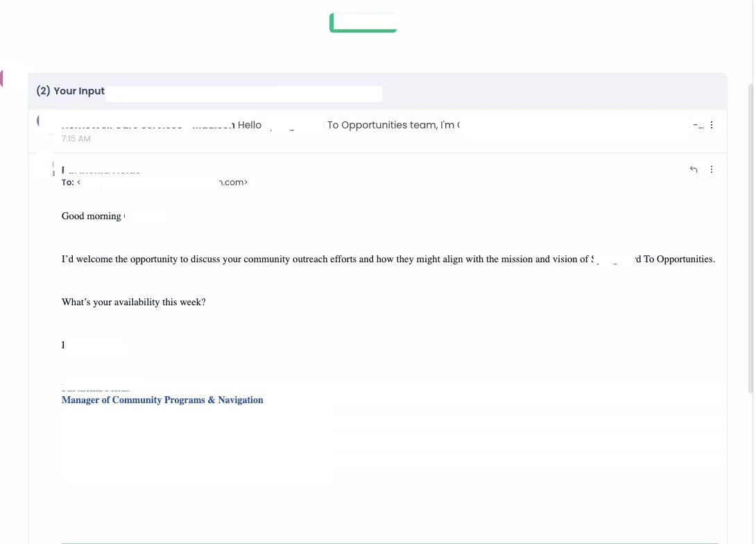
Task: Click the 'What's your availability this week?' line
Action: point(134,302)
